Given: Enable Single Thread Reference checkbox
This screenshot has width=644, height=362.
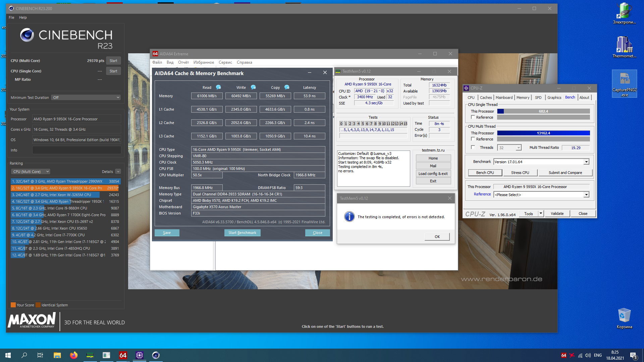Looking at the screenshot, I should 473,117.
